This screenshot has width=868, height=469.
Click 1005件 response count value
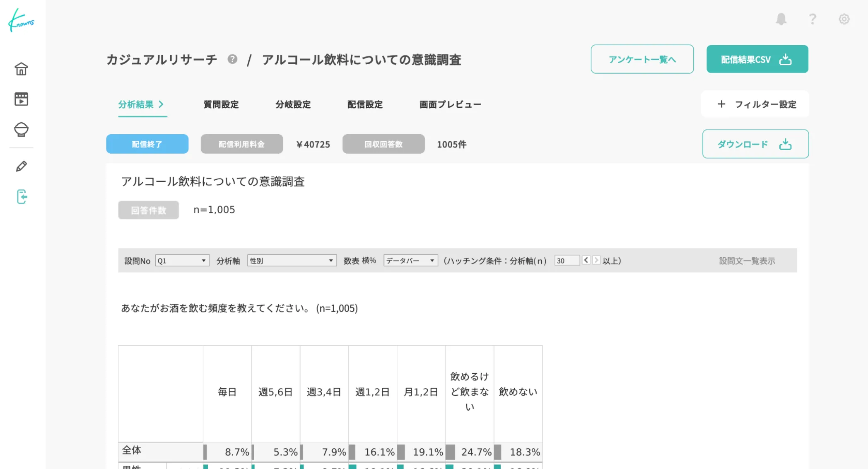coord(452,144)
